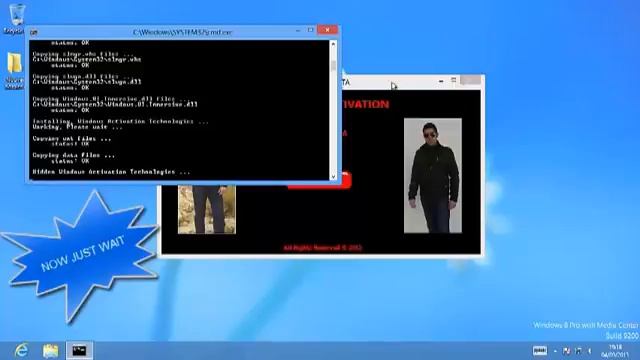Click the photo of man in black jacket
The width and height of the screenshot is (640, 360).
(433, 176)
